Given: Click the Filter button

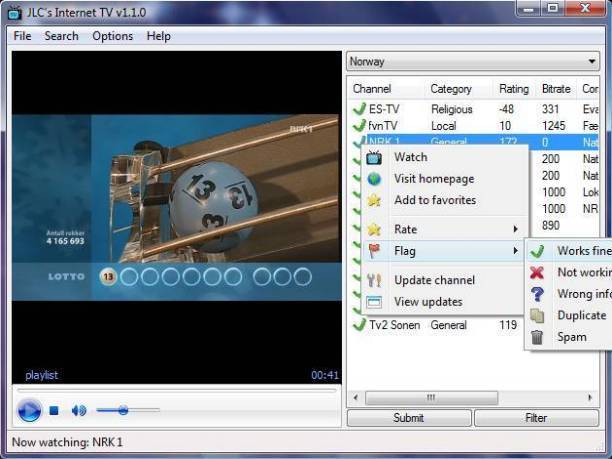Looking at the screenshot, I should click(536, 418).
